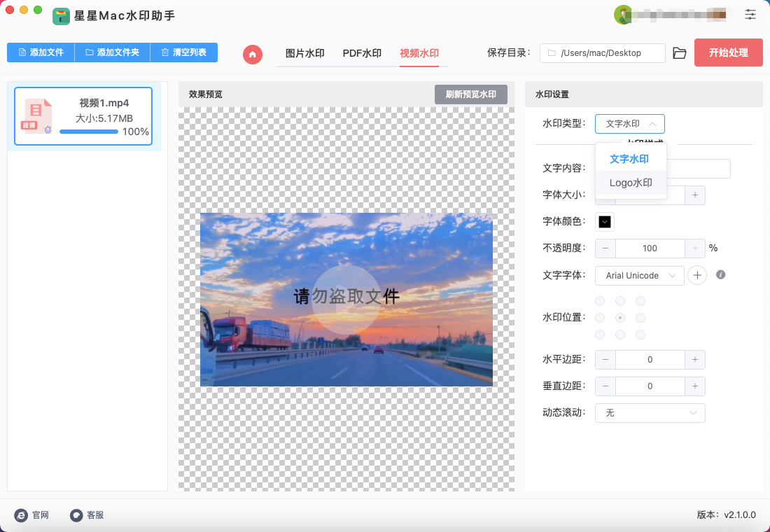Open the 官网 website icon
The image size is (770, 532).
21,515
